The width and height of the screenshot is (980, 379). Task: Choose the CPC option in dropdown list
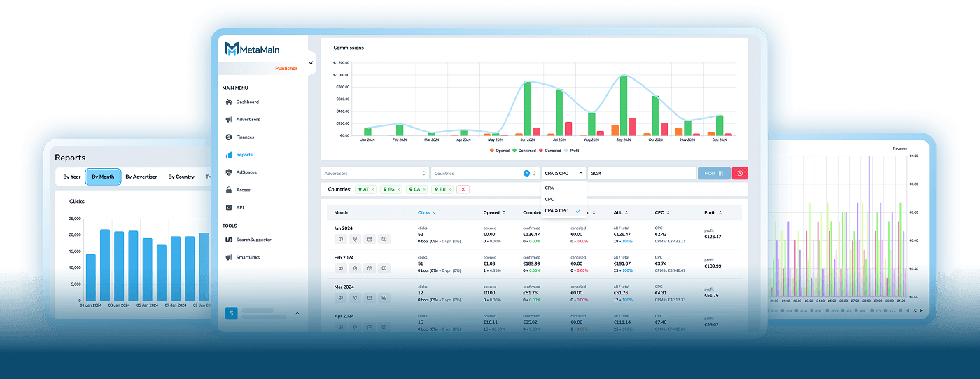(x=549, y=200)
